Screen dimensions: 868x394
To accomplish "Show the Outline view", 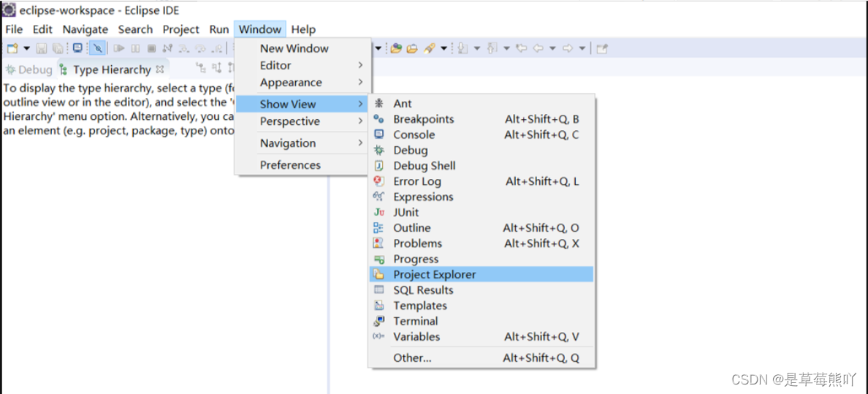I will (481, 228).
